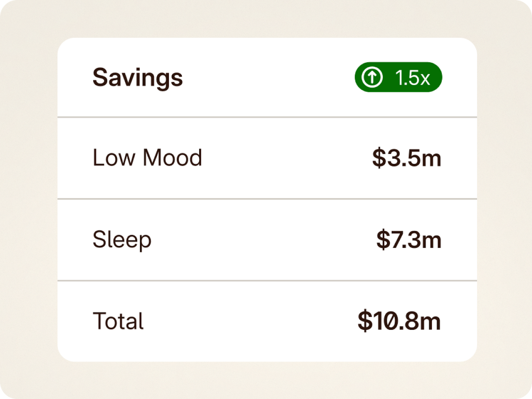The image size is (532, 399).
Task: Click the divider line below Savings header
Action: 267,117
